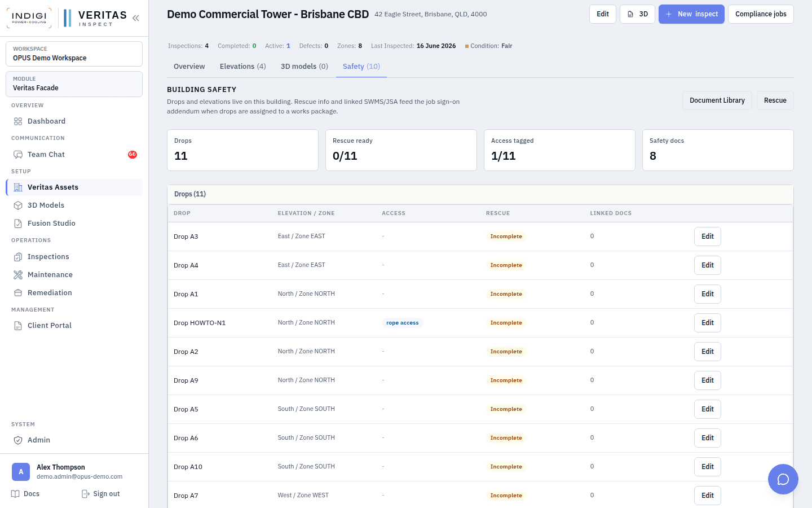Click the Client Portal file icon

[18, 326]
